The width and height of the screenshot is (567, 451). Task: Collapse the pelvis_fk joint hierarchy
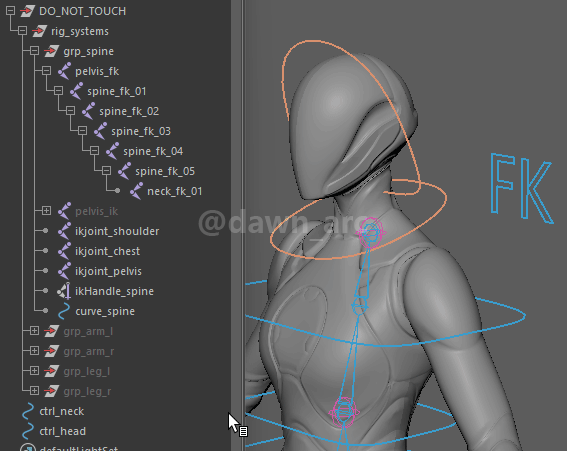pos(46,71)
